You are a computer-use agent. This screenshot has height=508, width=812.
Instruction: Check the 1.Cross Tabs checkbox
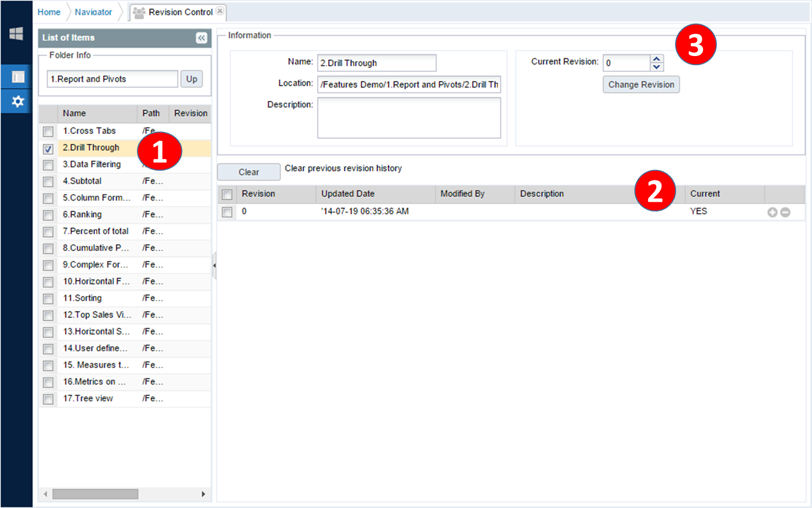48,132
